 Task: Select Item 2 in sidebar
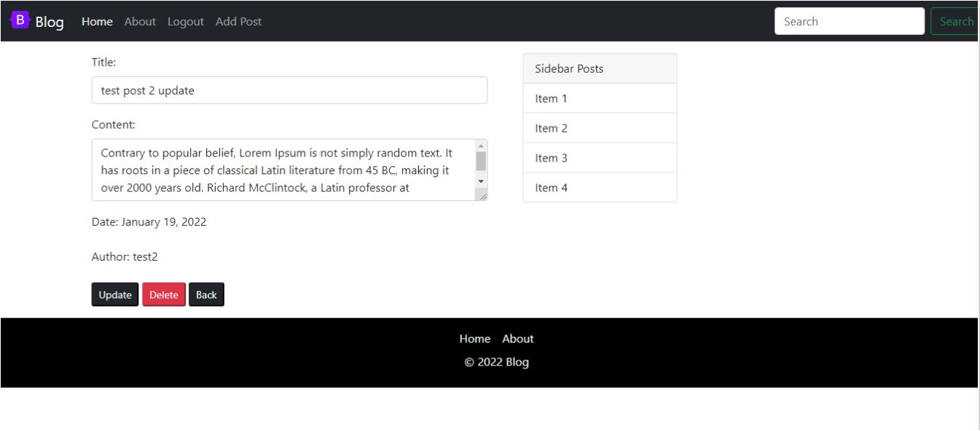pyautogui.click(x=600, y=128)
